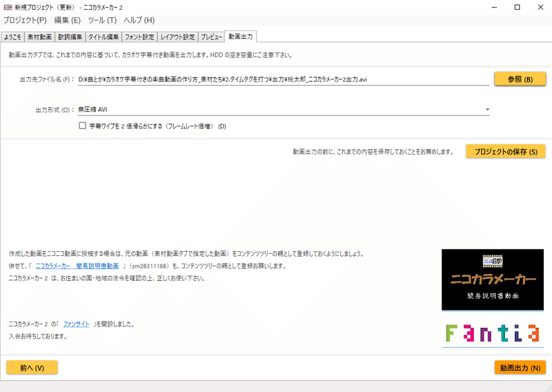Click the ニコカラメーカー 2 title bar icon
The height and width of the screenshot is (392, 552).
pyautogui.click(x=8, y=7)
